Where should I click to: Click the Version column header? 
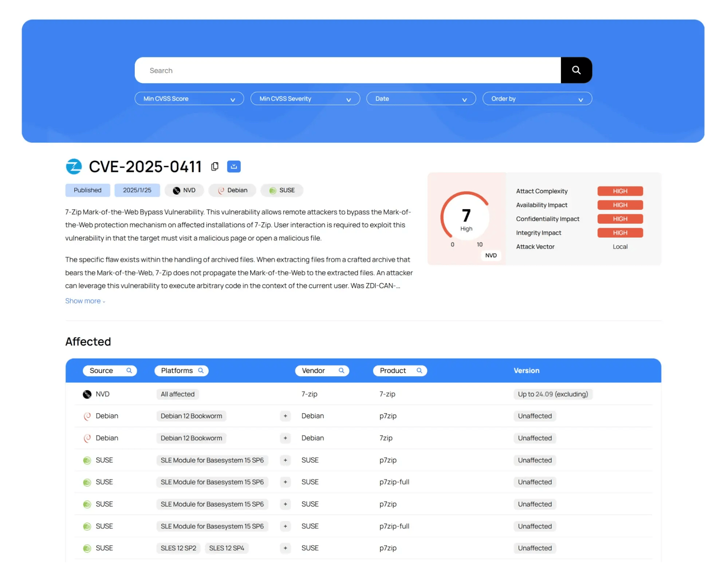point(526,371)
